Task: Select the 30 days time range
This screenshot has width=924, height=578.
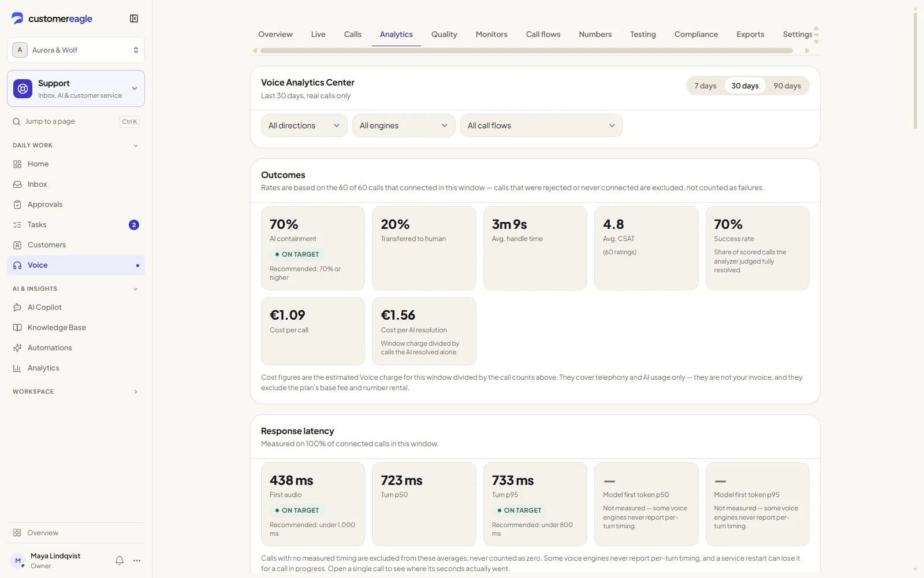Action: click(745, 86)
